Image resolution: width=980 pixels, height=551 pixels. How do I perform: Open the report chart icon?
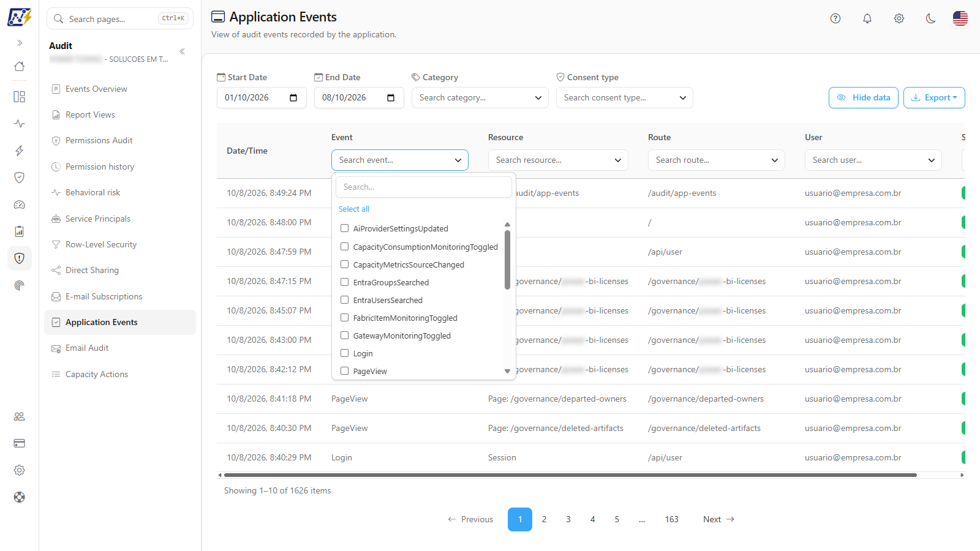(20, 231)
